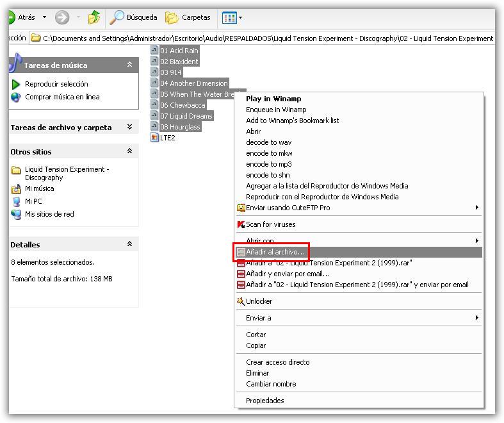Choose Añadir al archivo... entry
The height and width of the screenshot is (423, 504).
(x=359, y=252)
